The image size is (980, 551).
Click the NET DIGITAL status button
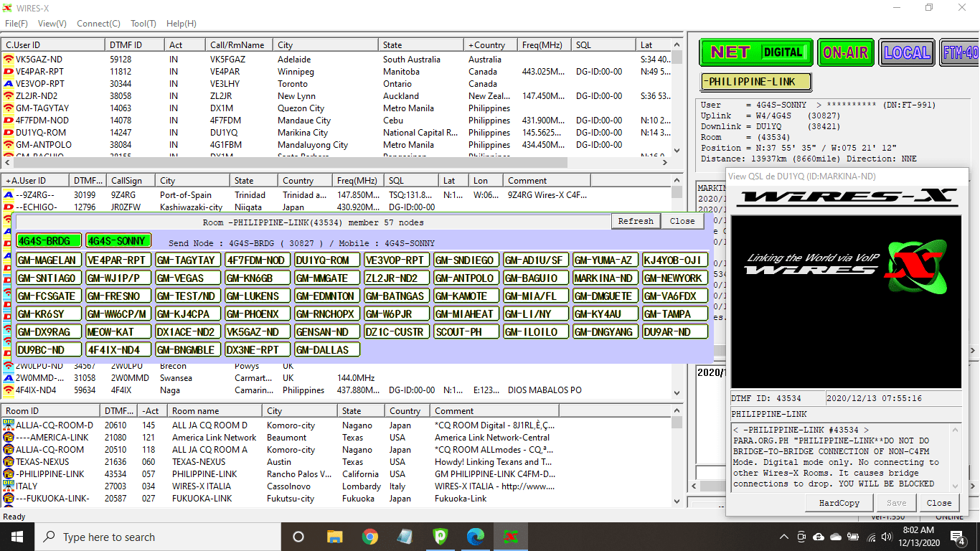[x=756, y=52]
